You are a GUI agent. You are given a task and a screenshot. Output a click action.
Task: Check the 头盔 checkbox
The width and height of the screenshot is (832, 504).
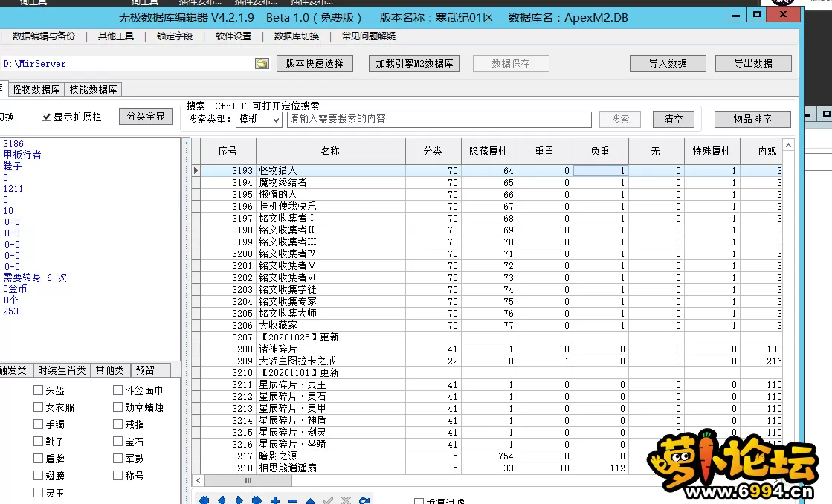tap(39, 390)
